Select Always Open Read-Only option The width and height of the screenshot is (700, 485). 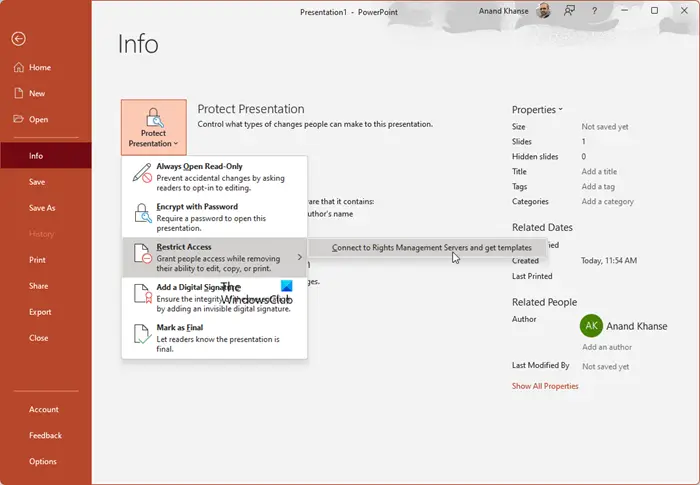tap(214, 177)
